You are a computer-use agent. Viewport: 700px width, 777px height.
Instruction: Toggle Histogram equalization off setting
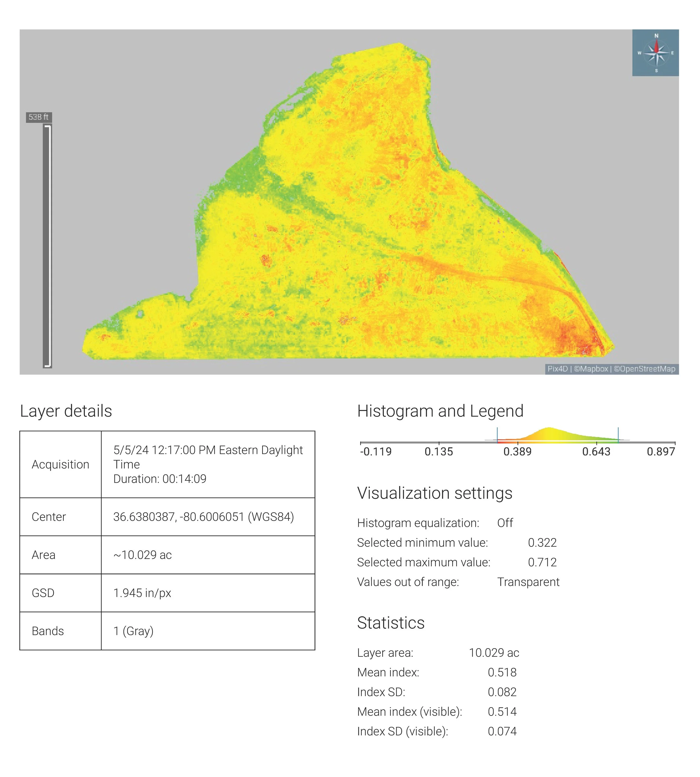click(505, 523)
